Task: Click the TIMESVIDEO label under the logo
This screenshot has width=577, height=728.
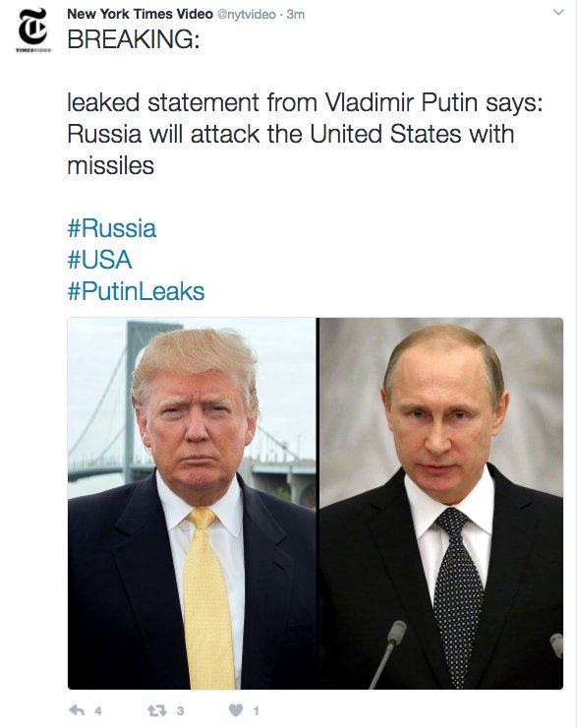Action: click(x=33, y=49)
